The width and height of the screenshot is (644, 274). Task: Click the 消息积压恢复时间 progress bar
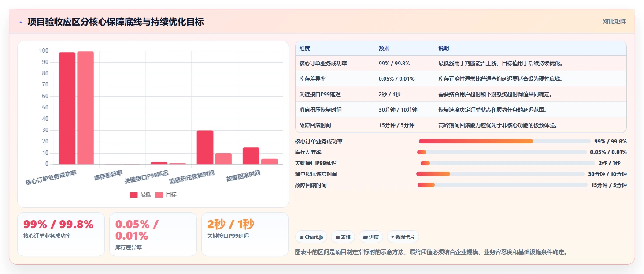[500, 174]
